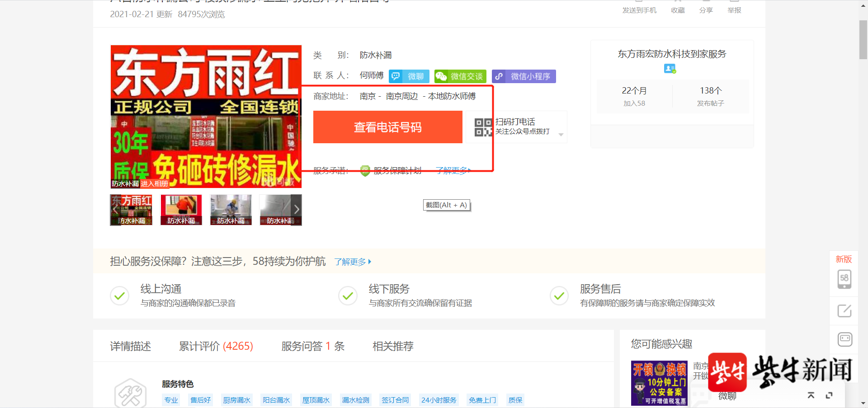Click the 本地防水师傅 address text
Viewport: 868px width, 408px height.
tap(452, 96)
